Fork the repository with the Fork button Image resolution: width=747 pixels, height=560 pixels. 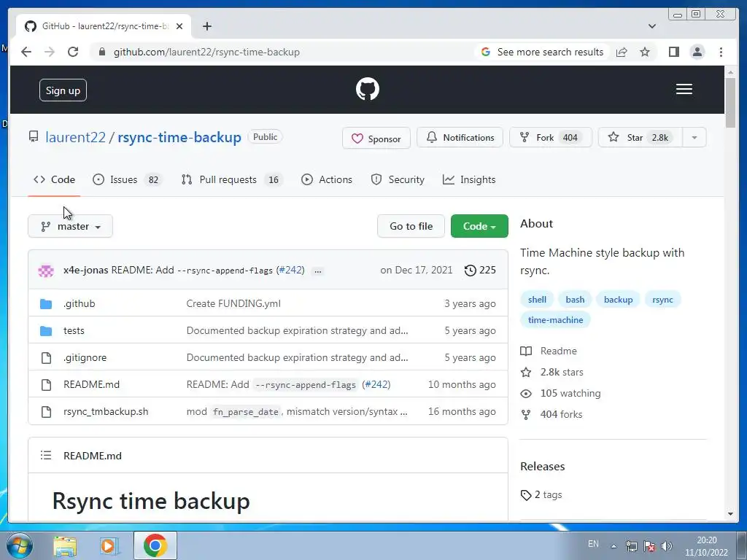551,138
